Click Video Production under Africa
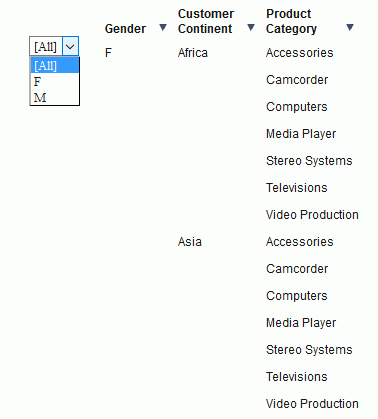 (312, 215)
